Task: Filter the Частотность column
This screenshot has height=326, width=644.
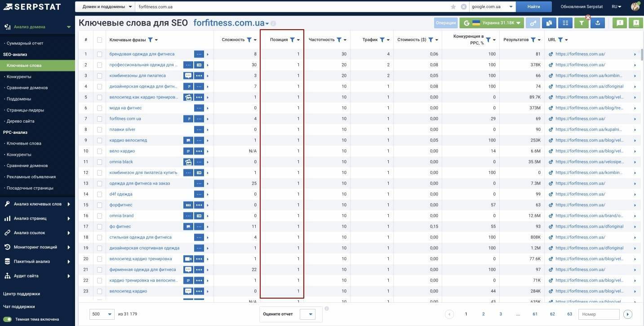Action: (x=339, y=40)
